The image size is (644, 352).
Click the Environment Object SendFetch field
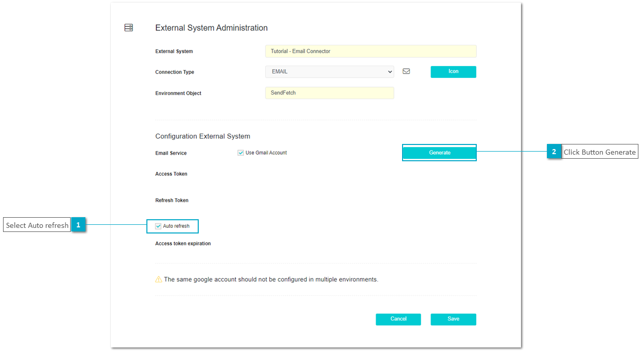329,93
